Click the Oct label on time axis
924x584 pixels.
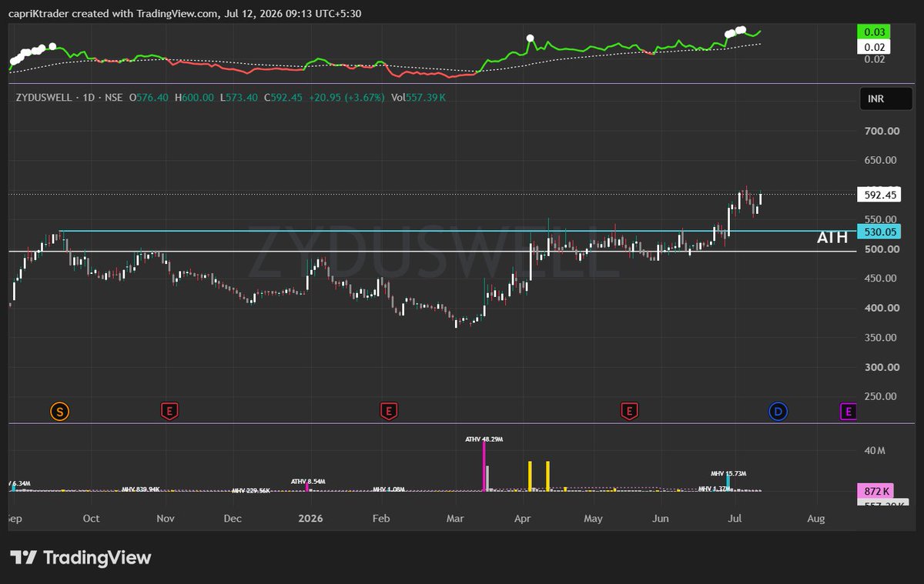point(91,519)
